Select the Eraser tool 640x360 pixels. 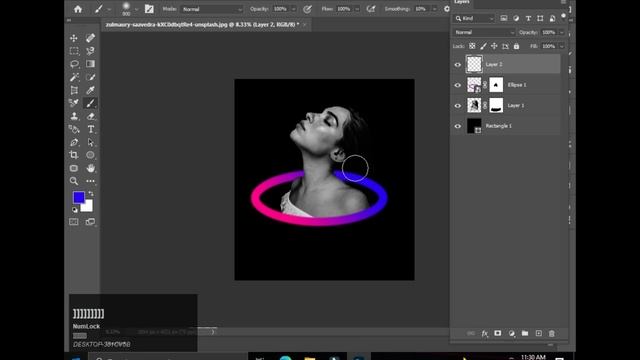point(90,116)
